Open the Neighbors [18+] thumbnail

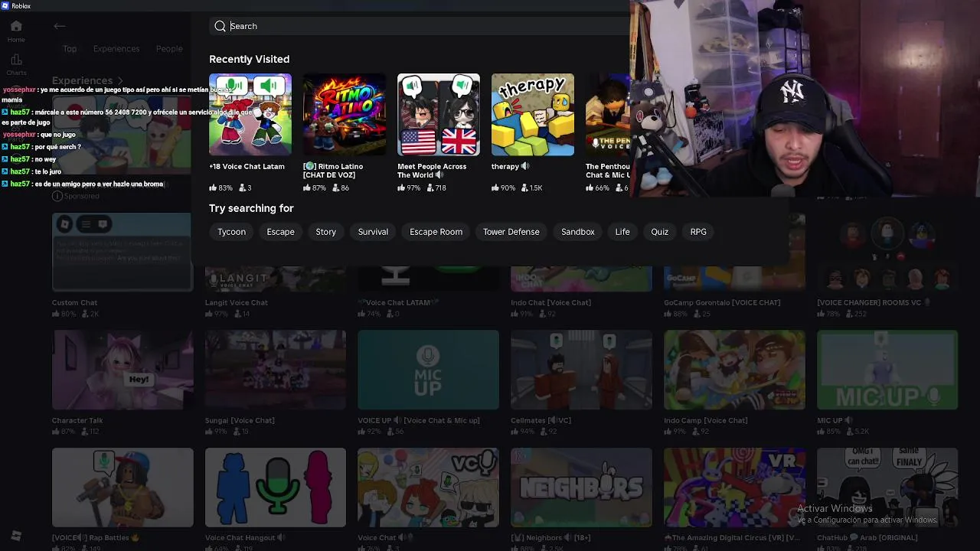pyautogui.click(x=581, y=488)
